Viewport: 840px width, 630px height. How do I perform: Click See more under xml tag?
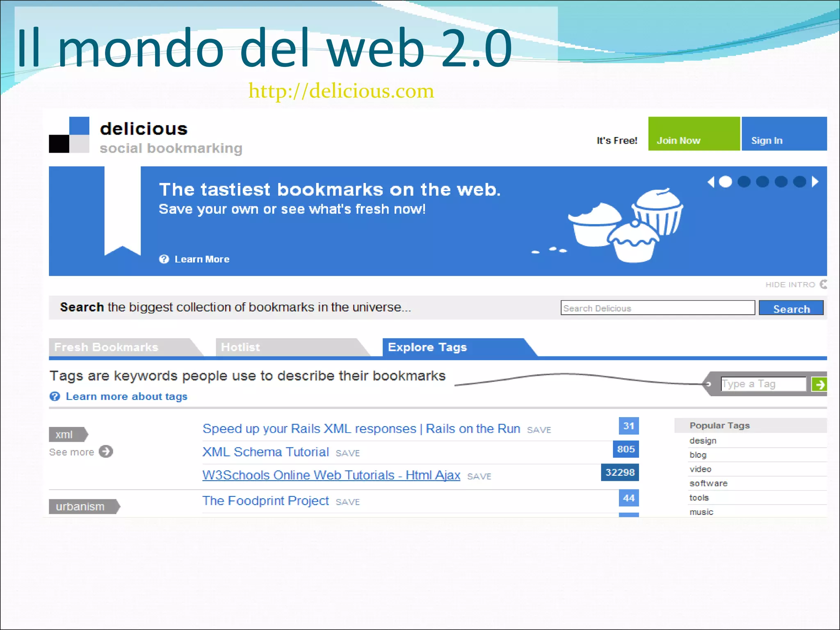point(71,452)
